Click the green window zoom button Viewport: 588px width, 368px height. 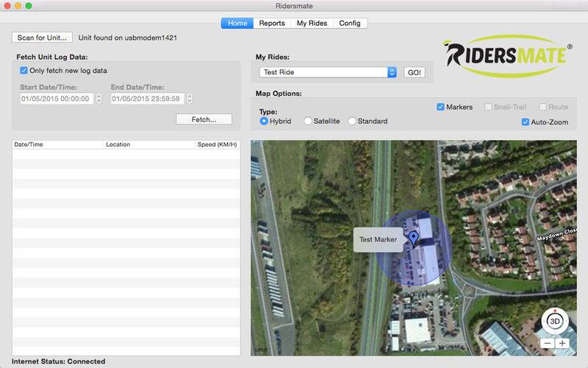tap(29, 6)
